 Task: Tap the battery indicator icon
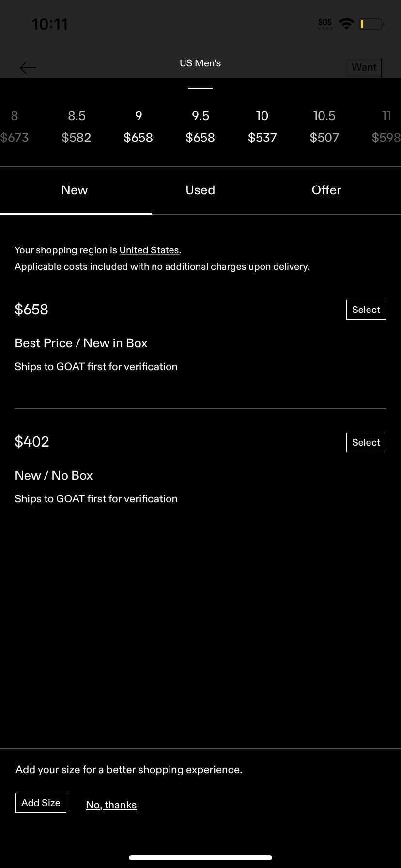pyautogui.click(x=371, y=23)
